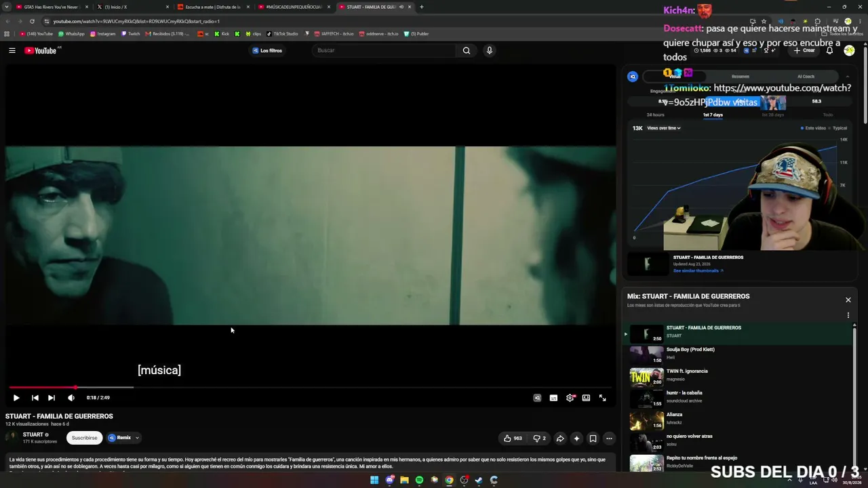
Task: Seek on the video progress bar
Action: point(311,387)
